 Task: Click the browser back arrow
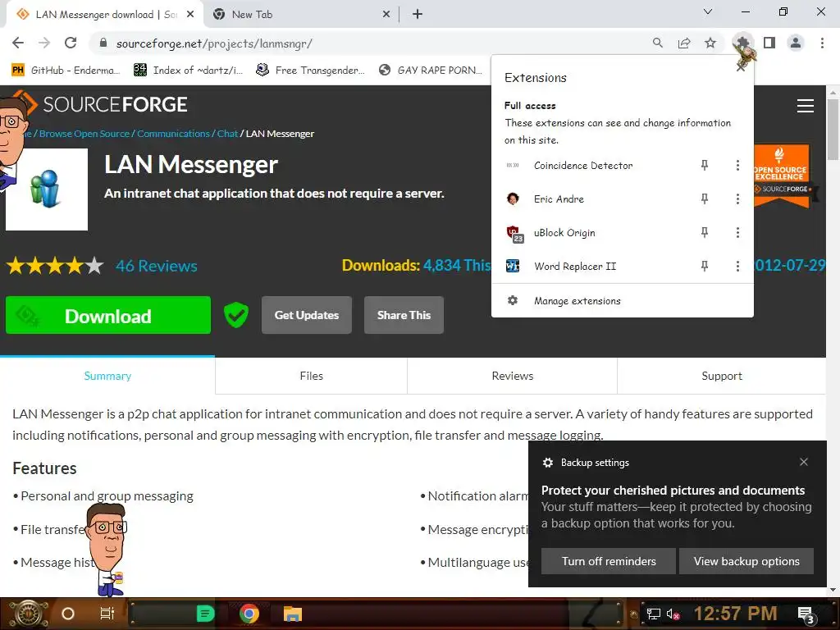[18, 43]
